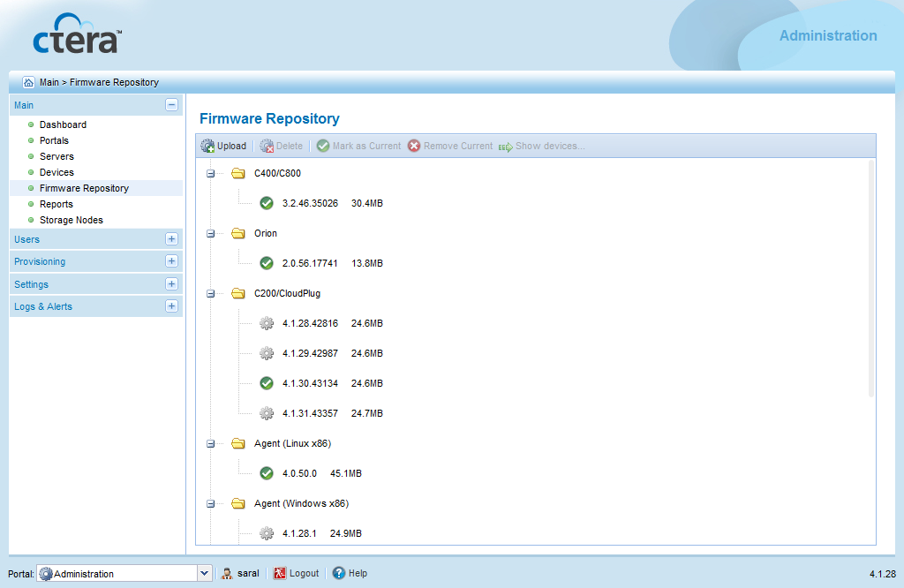Screen dimensions: 904x588
Task: Select firmware version 4.1.31.43357
Action: point(310,413)
